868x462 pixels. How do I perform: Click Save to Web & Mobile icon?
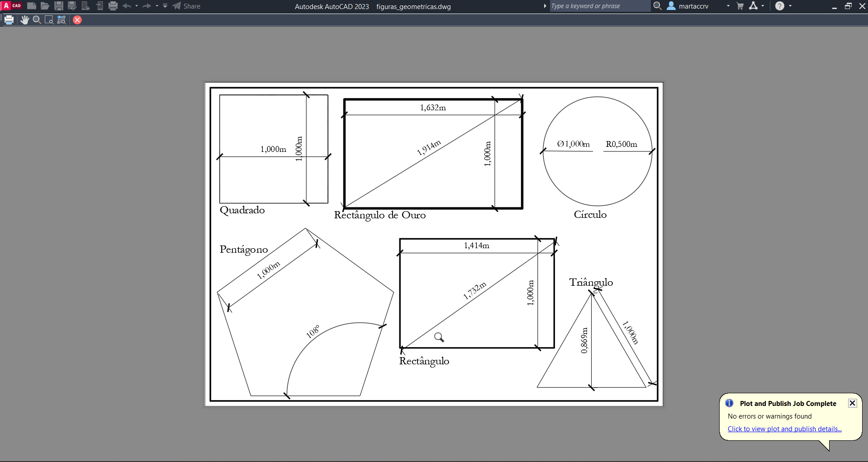pyautogui.click(x=100, y=6)
